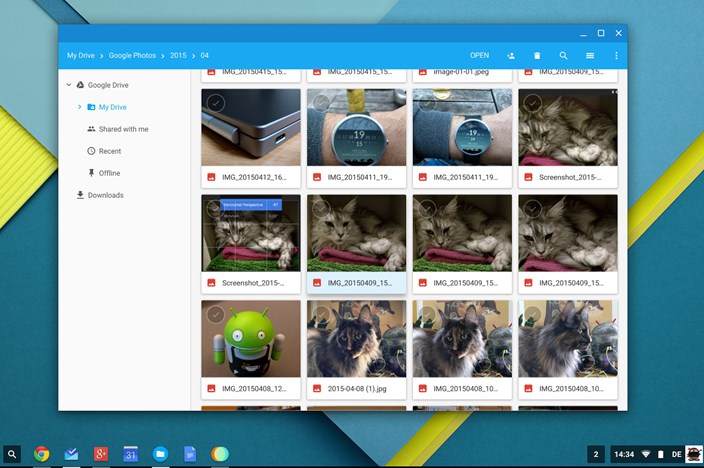Go to Google Photos in the breadcrumb
Image resolution: width=704 pixels, height=468 pixels.
(132, 55)
